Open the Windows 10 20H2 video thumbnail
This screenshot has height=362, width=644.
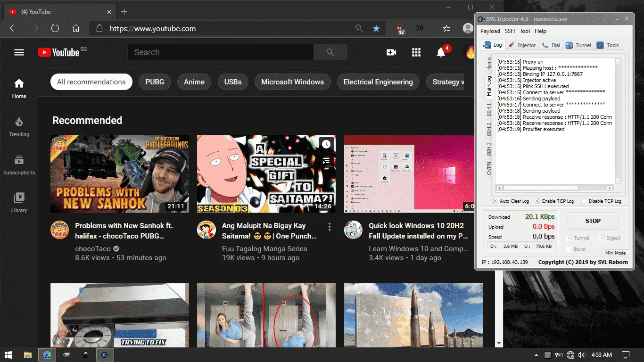tap(409, 174)
